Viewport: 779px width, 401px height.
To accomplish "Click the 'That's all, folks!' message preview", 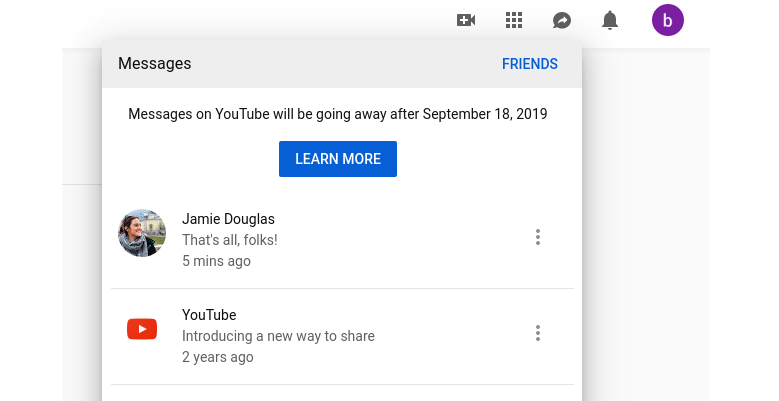I will tap(230, 240).
